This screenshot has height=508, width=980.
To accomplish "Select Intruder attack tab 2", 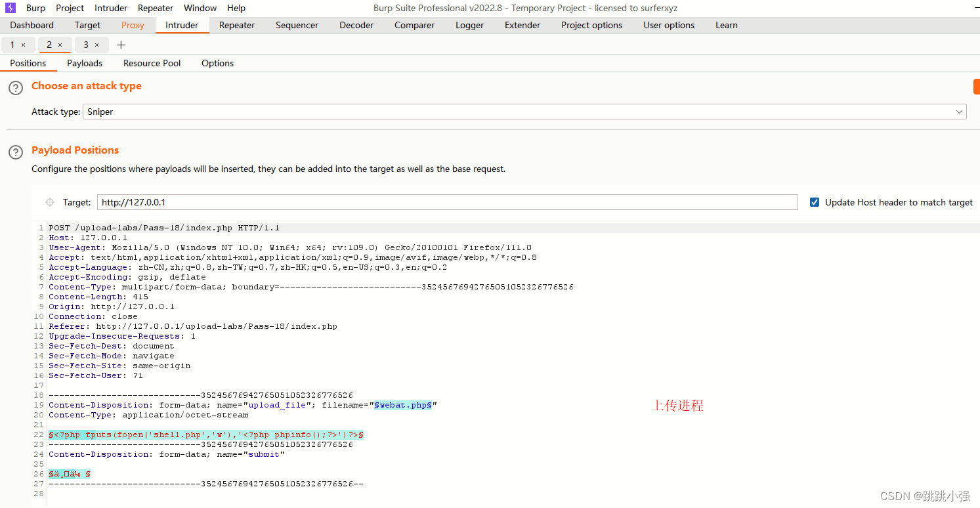I will click(49, 45).
